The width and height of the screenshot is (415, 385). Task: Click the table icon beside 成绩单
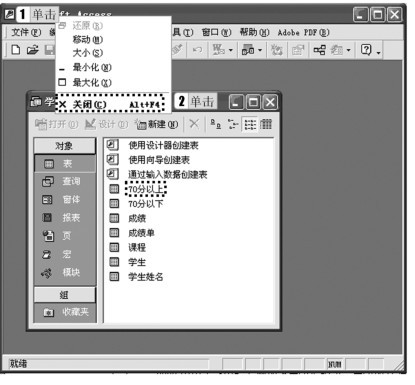point(114,233)
